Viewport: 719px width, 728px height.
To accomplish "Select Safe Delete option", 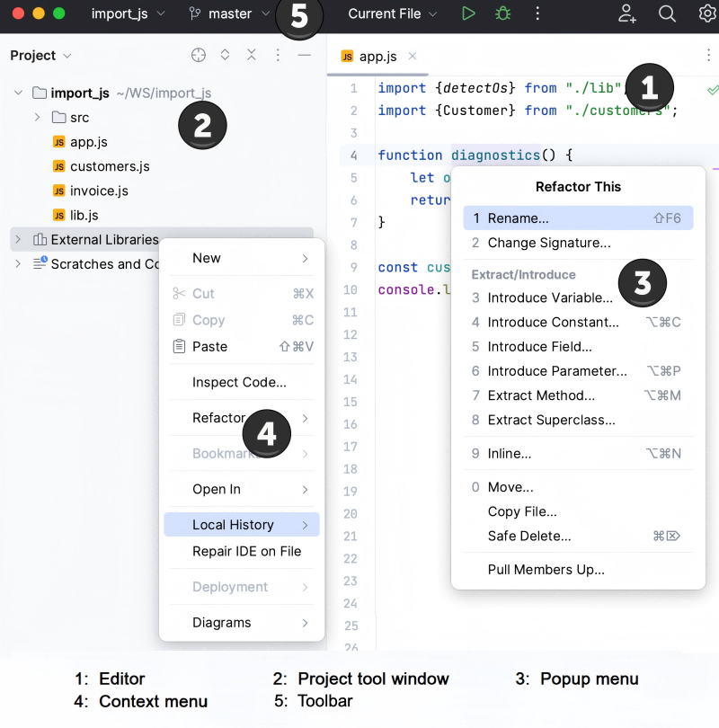I will (x=578, y=536).
